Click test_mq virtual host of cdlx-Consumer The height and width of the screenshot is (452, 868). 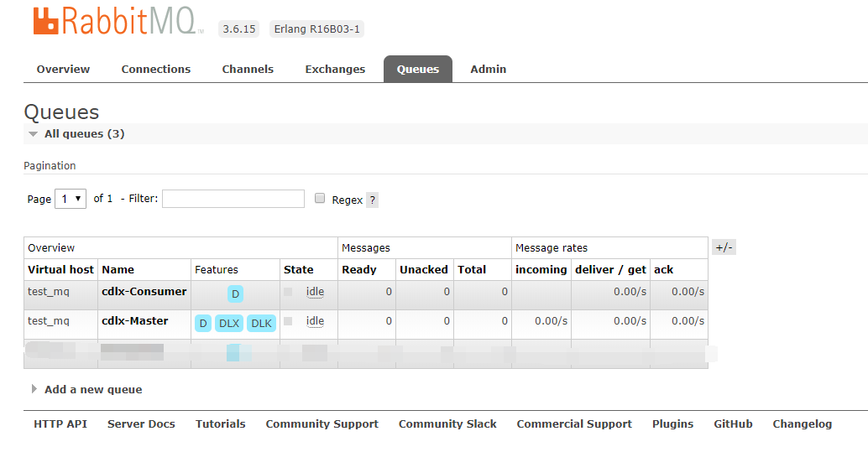[x=49, y=292]
